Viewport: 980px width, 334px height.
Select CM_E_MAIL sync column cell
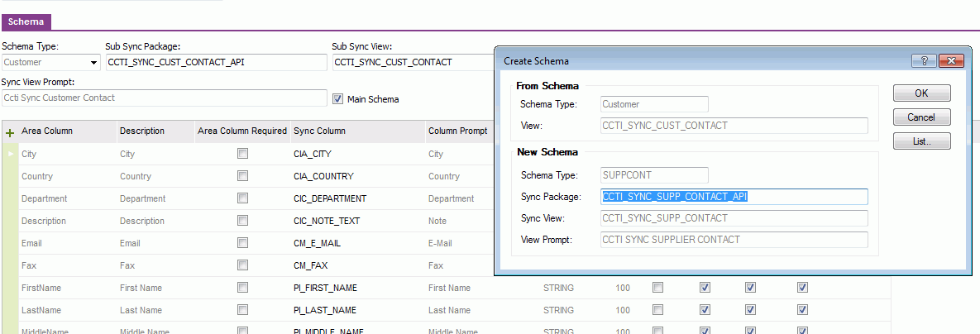tap(357, 244)
